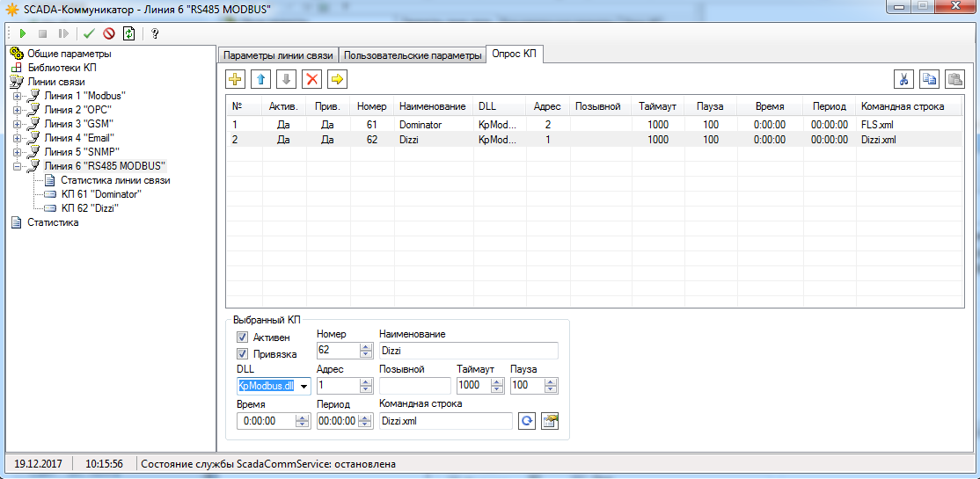The image size is (980, 479).
Task: Switch to Параметры линии связи tab
Action: tap(277, 55)
